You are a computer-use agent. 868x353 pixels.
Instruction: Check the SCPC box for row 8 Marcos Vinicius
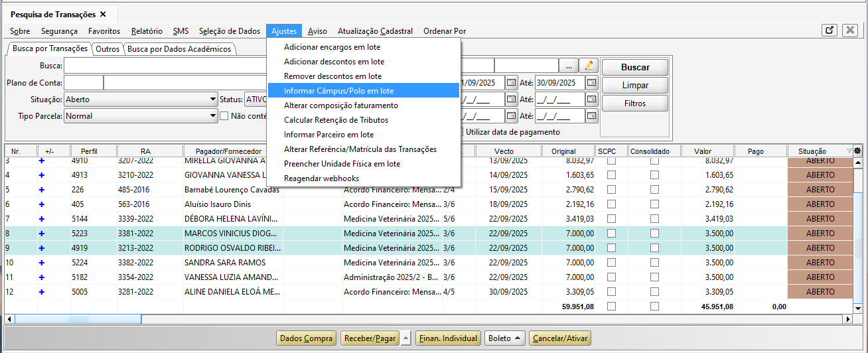click(612, 234)
